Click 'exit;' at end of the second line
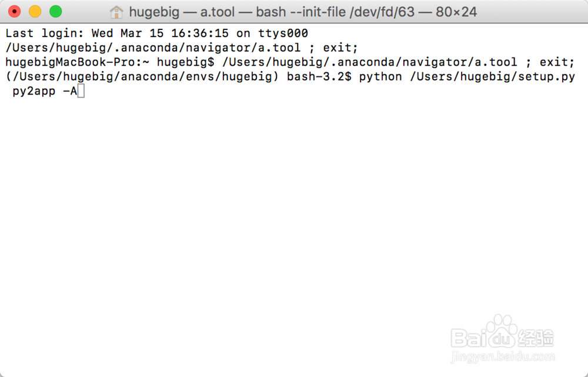The height and width of the screenshot is (377, 588). pos(340,48)
